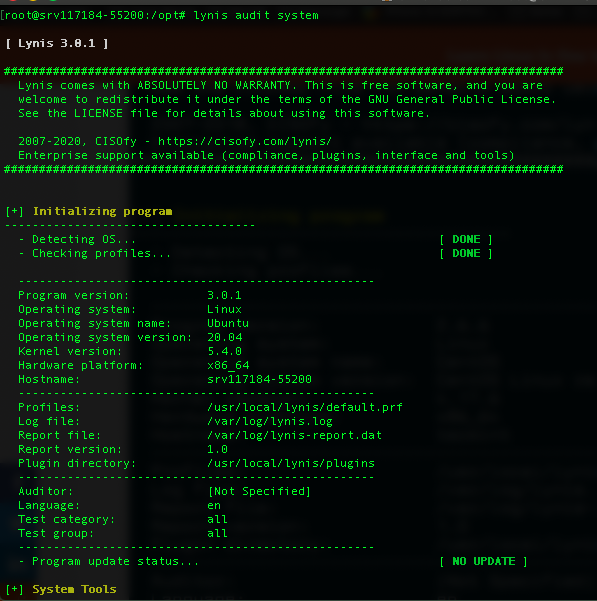Click the Initializing program section heading
This screenshot has height=601, width=597.
(x=102, y=211)
